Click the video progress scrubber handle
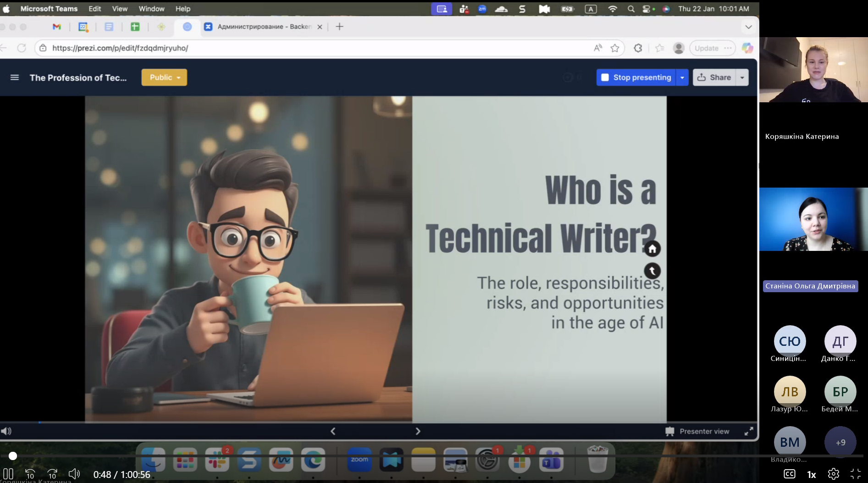Viewport: 868px width, 483px height. coord(13,456)
